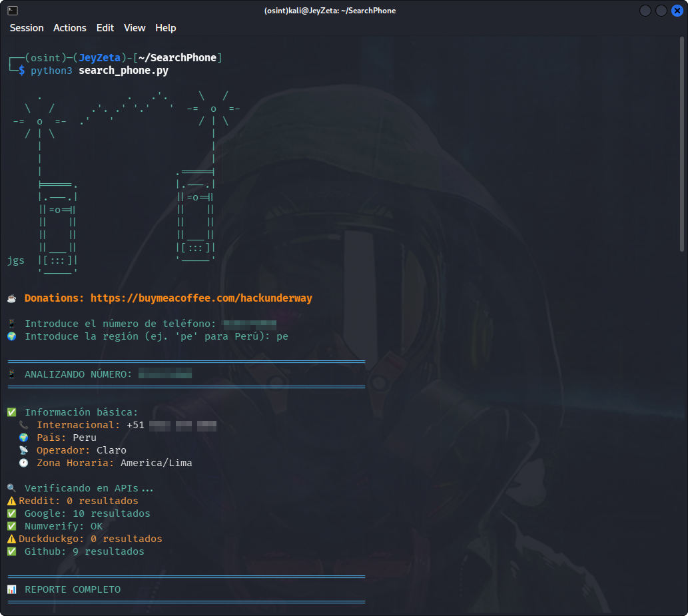Screen dimensions: 688x616
Task: Click the satellite icon next to Operador
Action: point(24,451)
